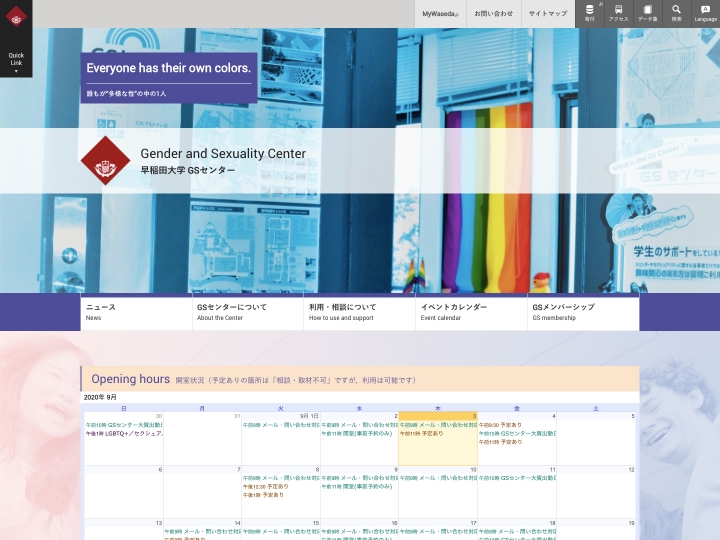Open the MyWaseda link

(440, 14)
